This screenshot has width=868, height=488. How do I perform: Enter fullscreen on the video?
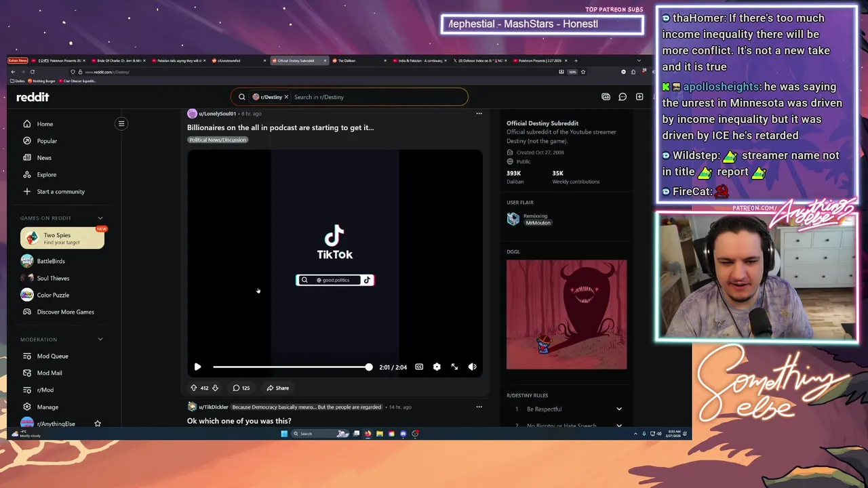pos(454,367)
